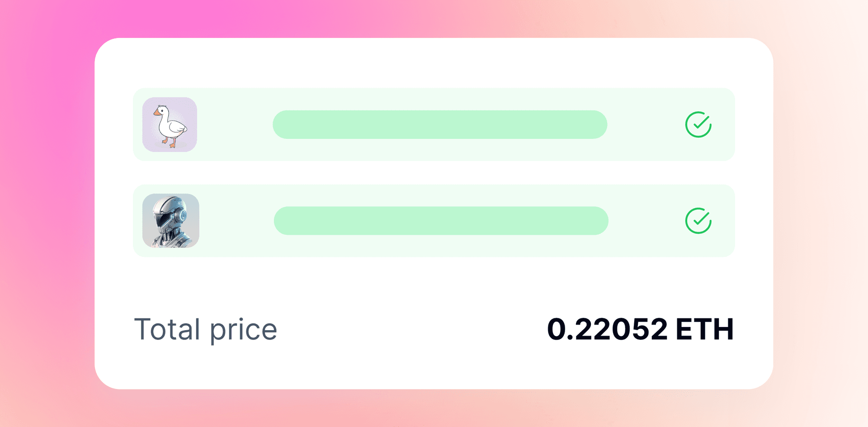Viewport: 868px width, 427px height.
Task: Select the green bar beside the robot
Action: click(441, 221)
